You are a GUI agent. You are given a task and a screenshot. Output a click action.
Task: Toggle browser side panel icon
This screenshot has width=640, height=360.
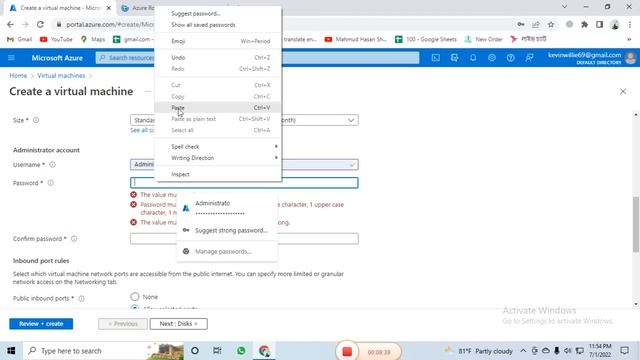599,24
